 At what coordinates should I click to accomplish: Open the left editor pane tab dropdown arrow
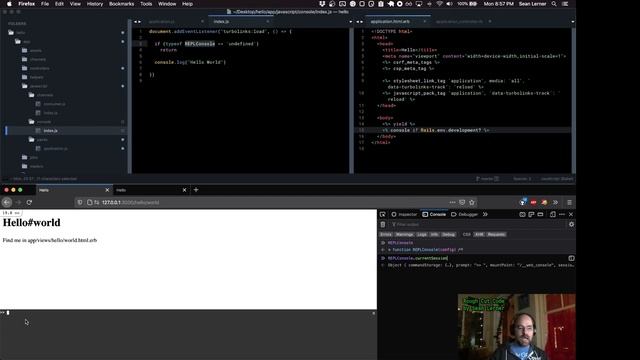(350, 22)
